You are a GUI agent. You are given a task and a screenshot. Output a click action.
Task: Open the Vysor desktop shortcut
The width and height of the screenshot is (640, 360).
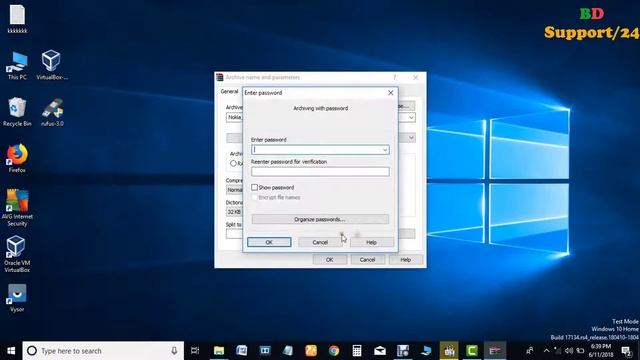coord(17,298)
